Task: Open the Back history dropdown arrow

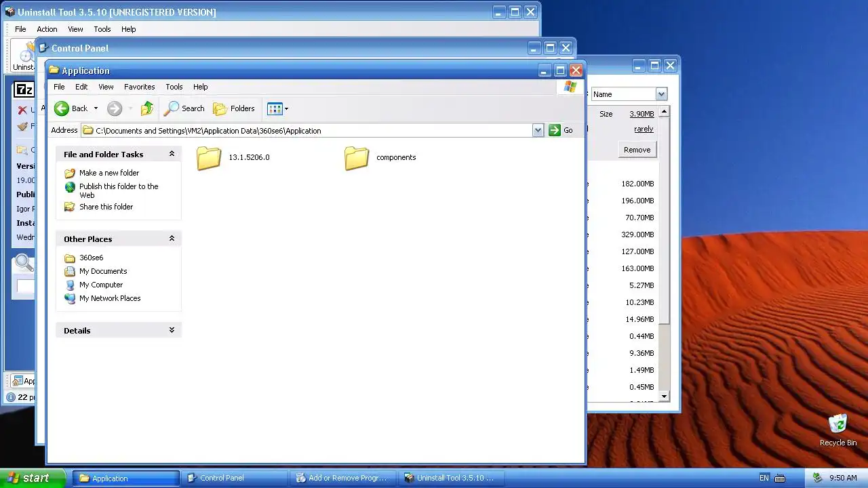Action: tap(96, 108)
